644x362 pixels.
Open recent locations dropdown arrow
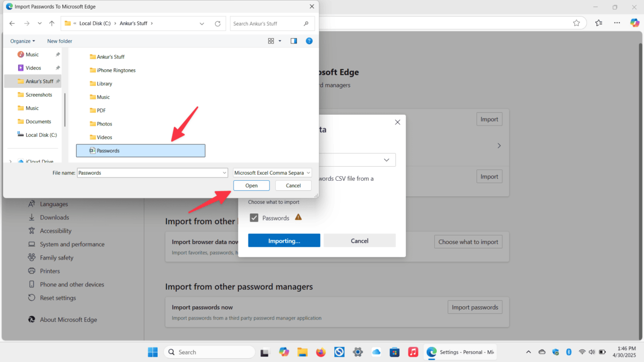pyautogui.click(x=40, y=24)
